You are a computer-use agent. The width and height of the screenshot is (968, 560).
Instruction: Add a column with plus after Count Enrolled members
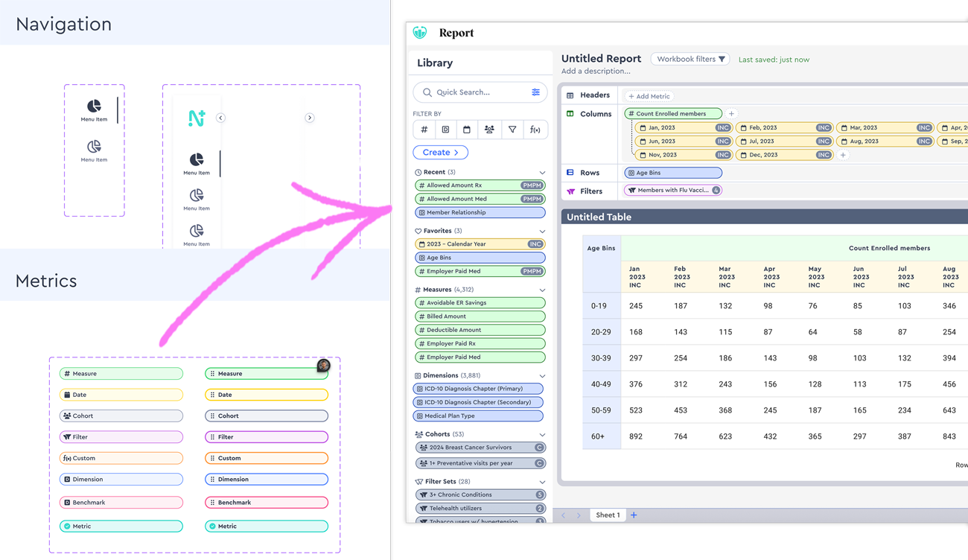pyautogui.click(x=731, y=114)
